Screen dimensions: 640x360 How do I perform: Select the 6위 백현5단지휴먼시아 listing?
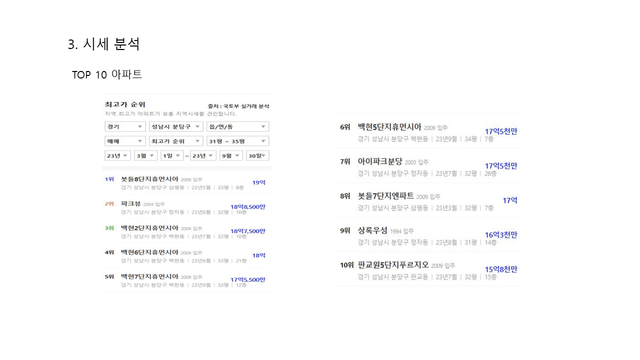(x=429, y=132)
